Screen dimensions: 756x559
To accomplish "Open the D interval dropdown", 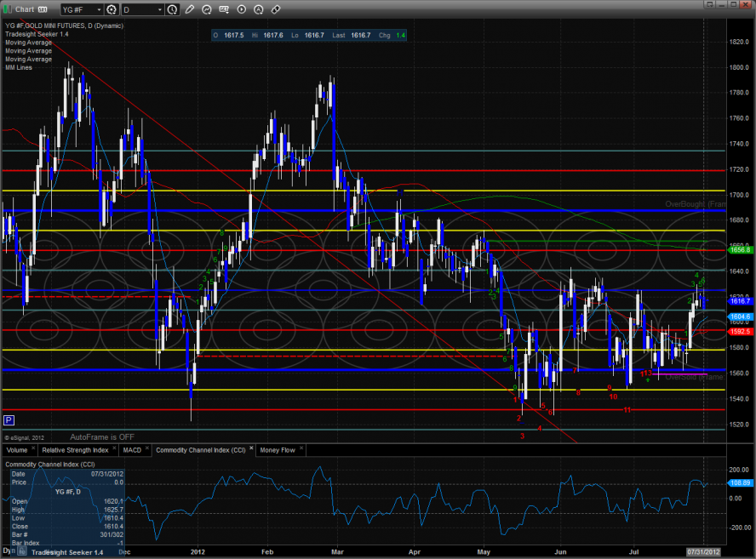I will [x=159, y=9].
